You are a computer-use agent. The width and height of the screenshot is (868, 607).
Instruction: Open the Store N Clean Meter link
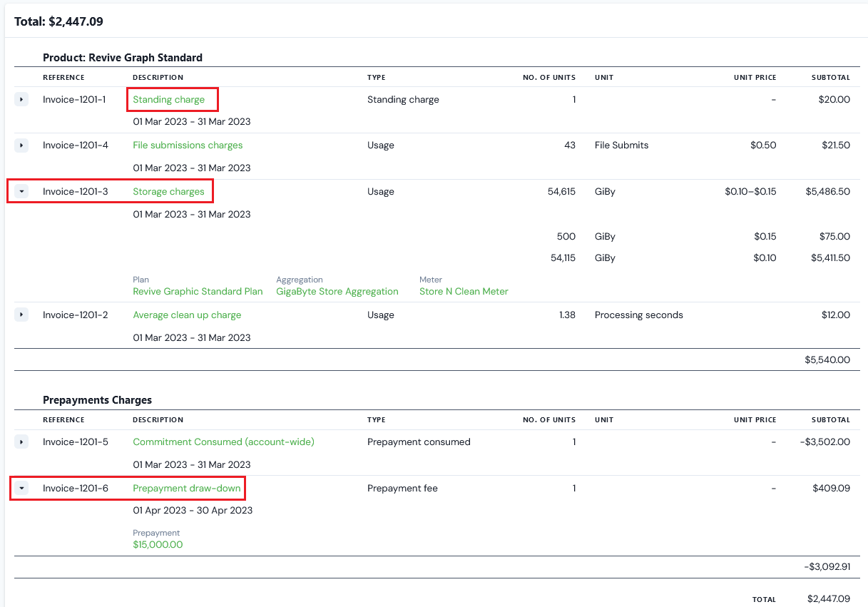click(464, 291)
